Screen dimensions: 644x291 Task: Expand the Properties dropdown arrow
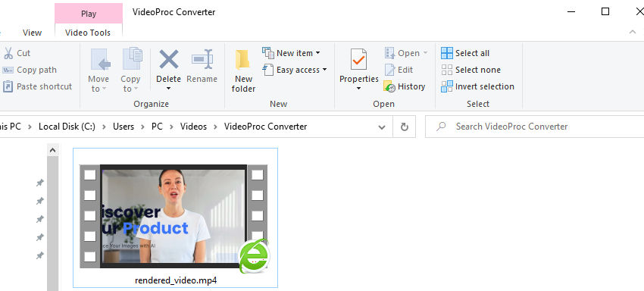[x=358, y=89]
